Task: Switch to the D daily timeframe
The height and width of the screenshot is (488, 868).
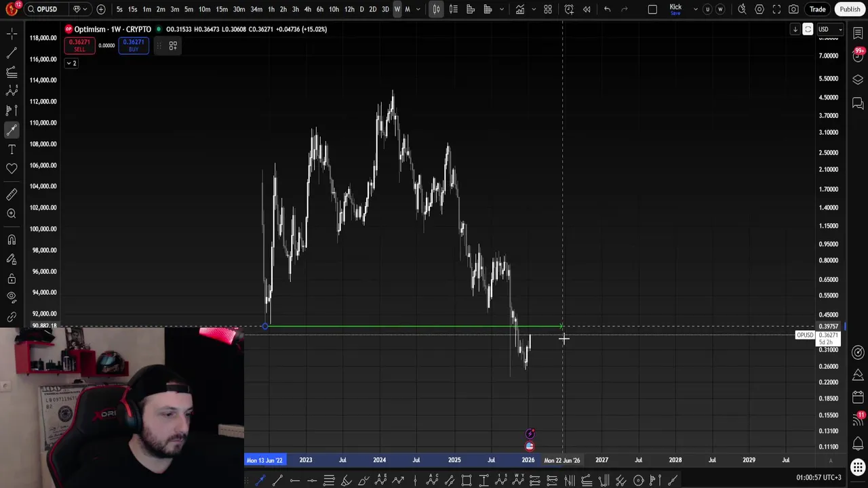Action: [x=361, y=9]
